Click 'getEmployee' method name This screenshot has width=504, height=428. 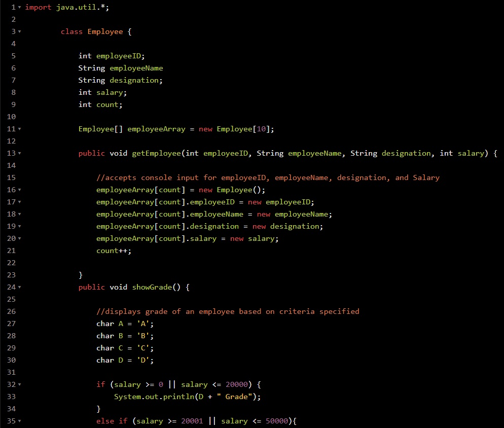[x=157, y=153]
